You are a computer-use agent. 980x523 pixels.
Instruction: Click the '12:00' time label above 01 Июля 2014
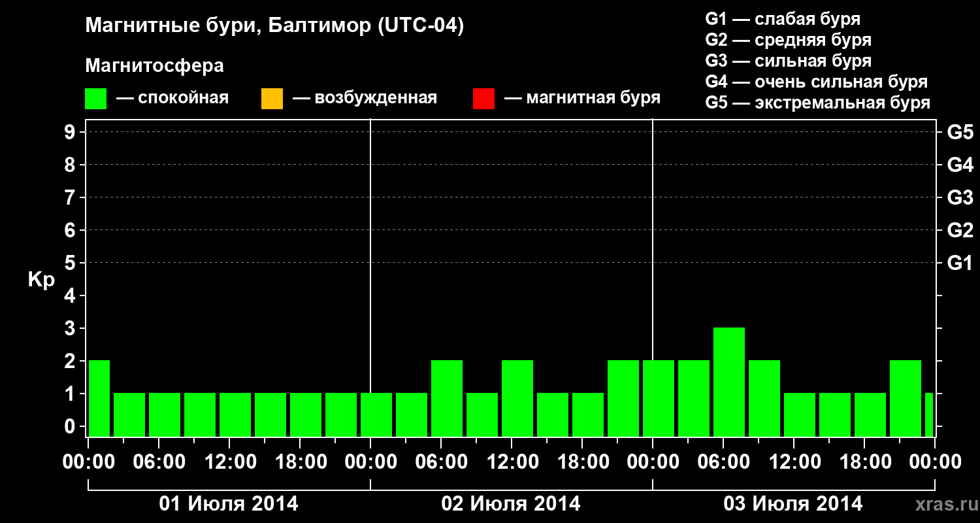click(230, 462)
